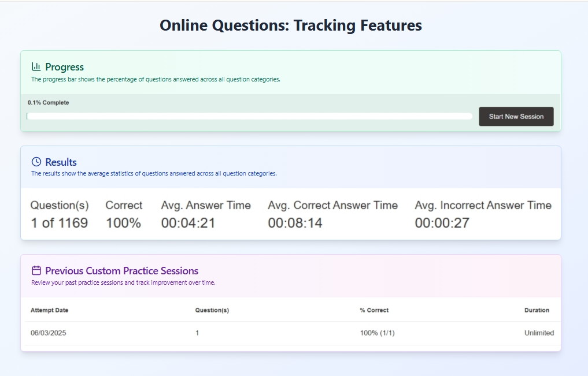
Task: Select the 1 of 1169 questions value
Action: (x=59, y=223)
